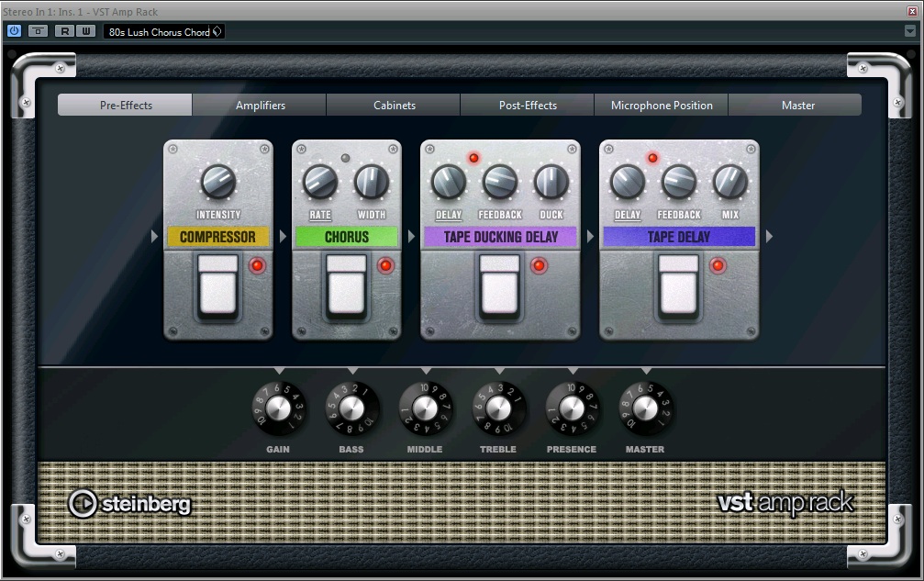Open the preset name field '80s Lush Chorus Chord'
The height and width of the screenshot is (581, 924).
(x=158, y=32)
